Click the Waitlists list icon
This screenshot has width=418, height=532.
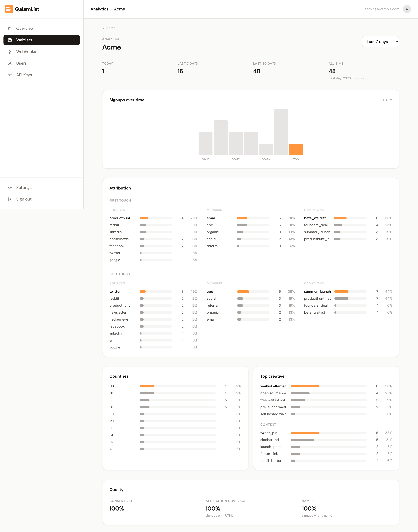10,40
